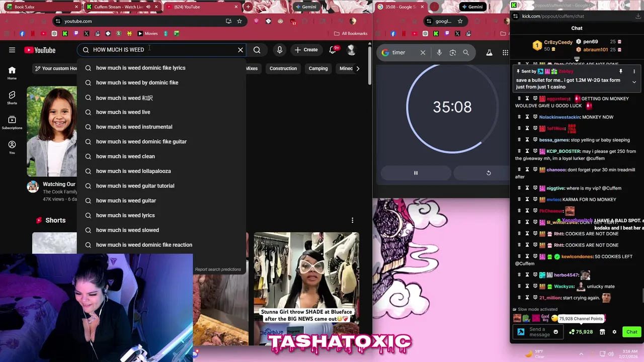The width and height of the screenshot is (644, 362).
Task: Open You section in YouTube sidebar
Action: pos(12,147)
